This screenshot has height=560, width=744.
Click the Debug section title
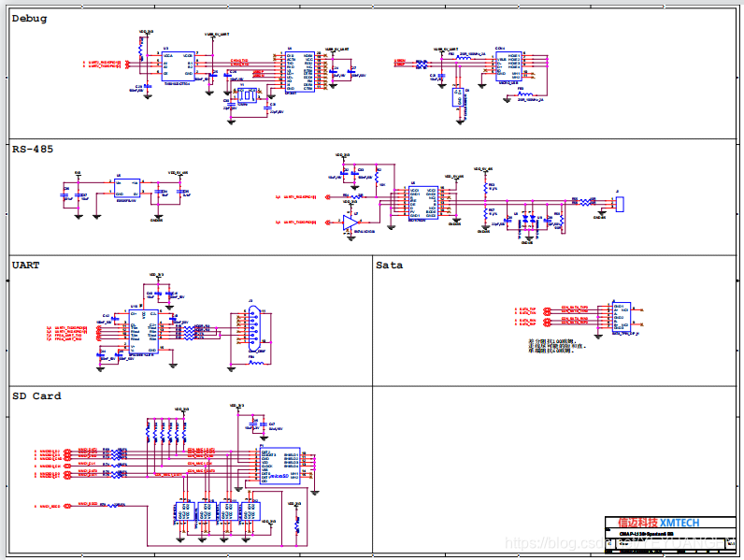click(x=30, y=19)
